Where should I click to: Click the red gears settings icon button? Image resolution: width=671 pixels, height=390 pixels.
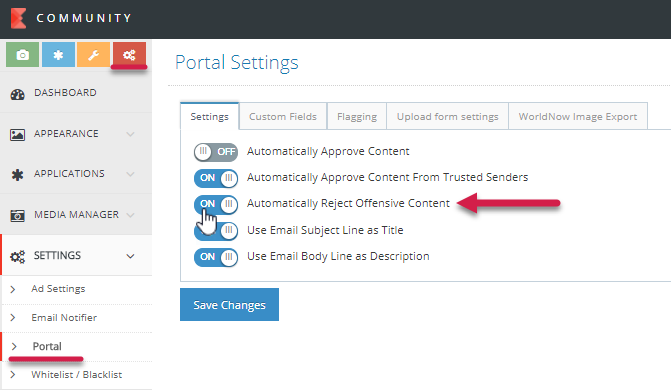[x=129, y=55]
